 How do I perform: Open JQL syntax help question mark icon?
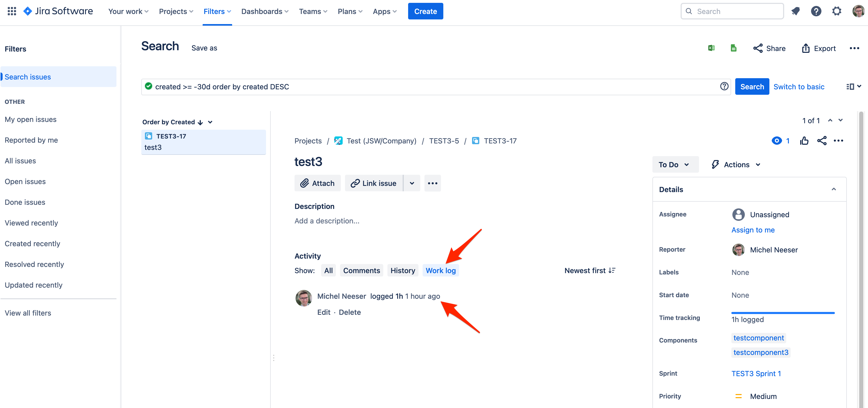coord(724,86)
